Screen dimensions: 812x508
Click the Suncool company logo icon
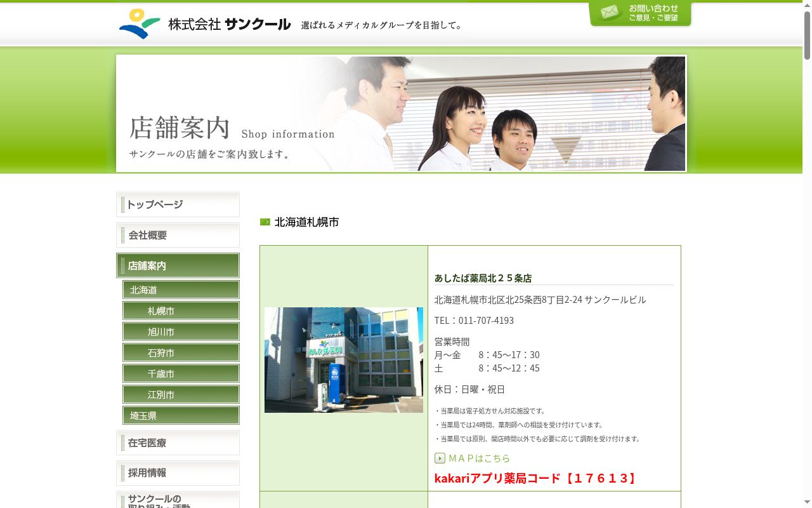[x=140, y=23]
